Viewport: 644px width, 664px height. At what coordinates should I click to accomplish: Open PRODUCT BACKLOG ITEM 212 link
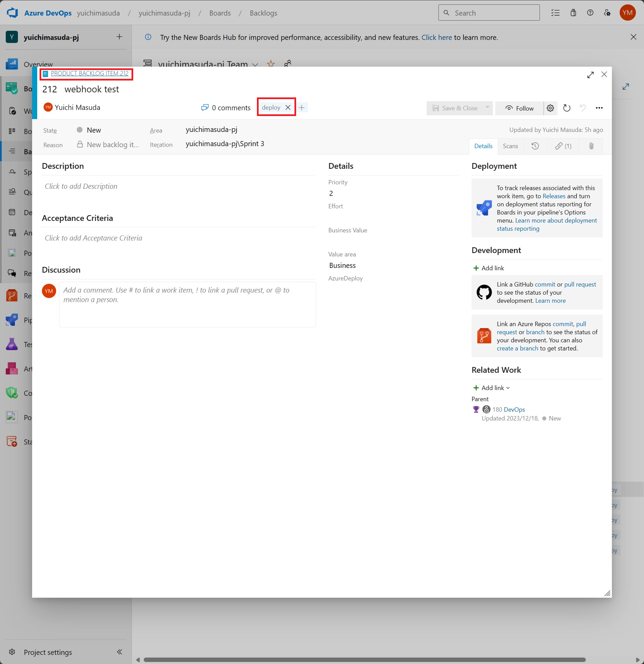pyautogui.click(x=89, y=73)
